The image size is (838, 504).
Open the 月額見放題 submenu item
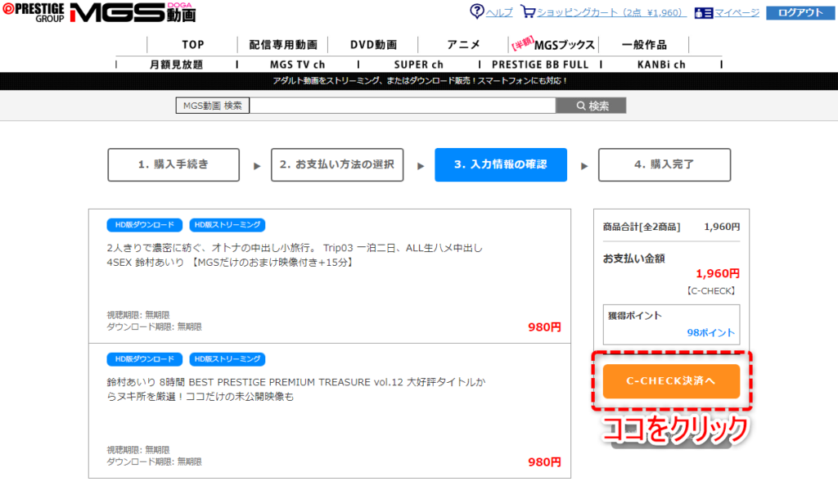tap(177, 65)
